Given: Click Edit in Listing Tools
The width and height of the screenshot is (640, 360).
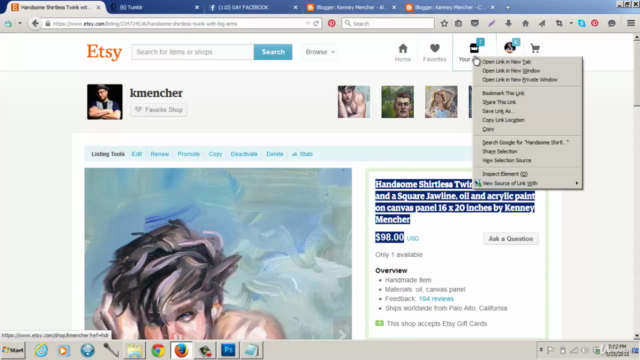Looking at the screenshot, I should click(137, 154).
